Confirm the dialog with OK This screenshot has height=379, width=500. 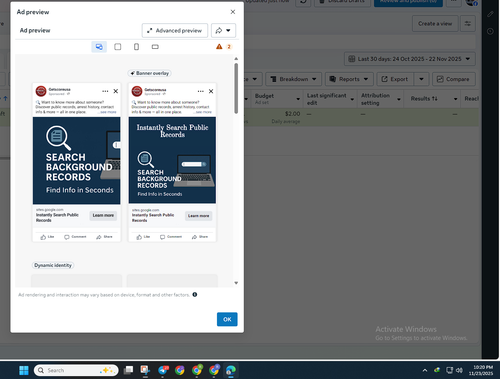227,319
